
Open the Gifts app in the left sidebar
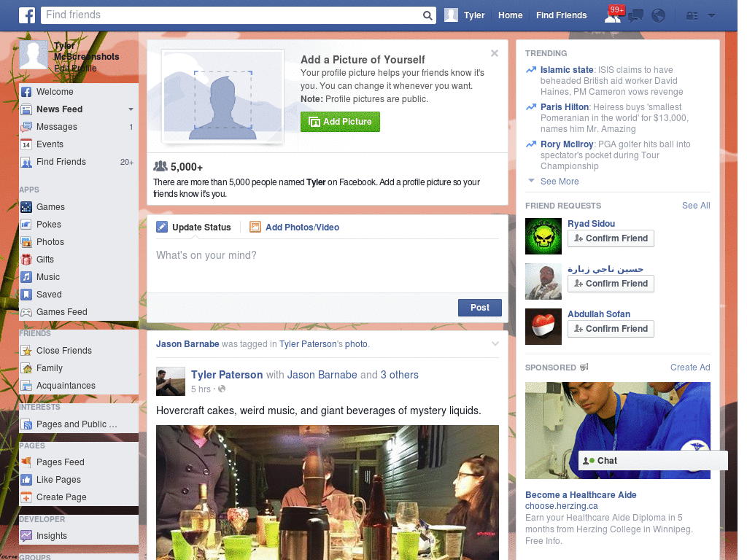click(44, 259)
